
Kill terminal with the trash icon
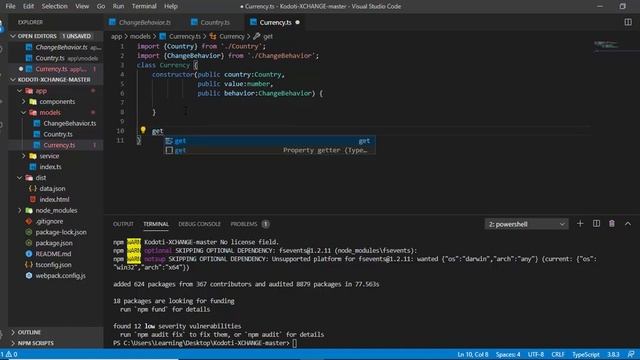(x=611, y=224)
